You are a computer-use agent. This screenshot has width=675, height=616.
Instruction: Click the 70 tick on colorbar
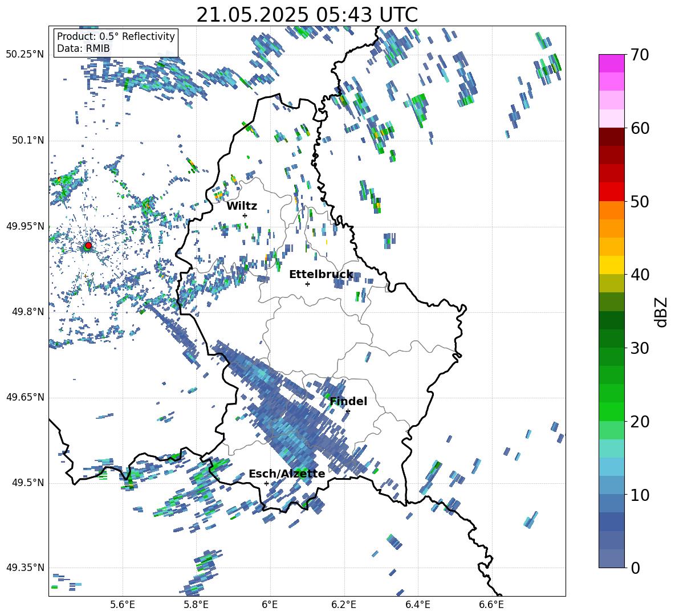point(640,55)
